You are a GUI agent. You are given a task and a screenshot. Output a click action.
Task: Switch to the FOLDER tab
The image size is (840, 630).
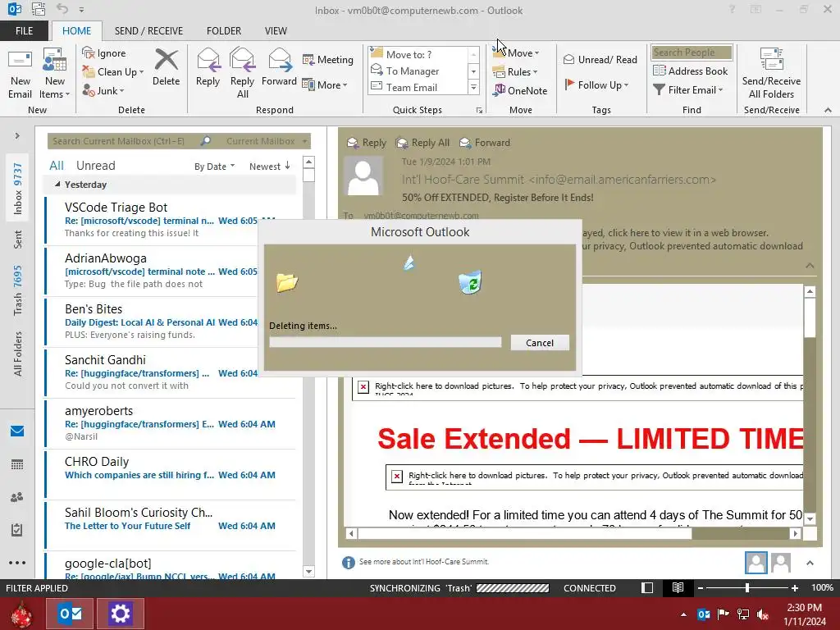[224, 30]
